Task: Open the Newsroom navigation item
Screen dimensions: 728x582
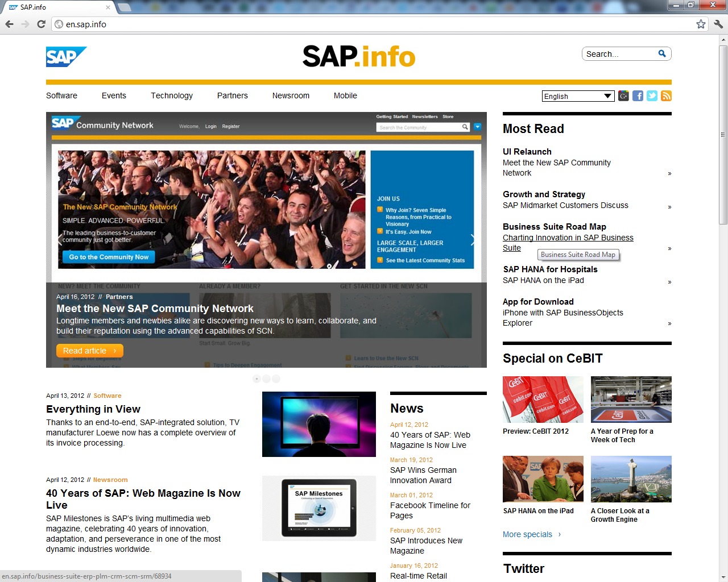Action: pos(291,95)
